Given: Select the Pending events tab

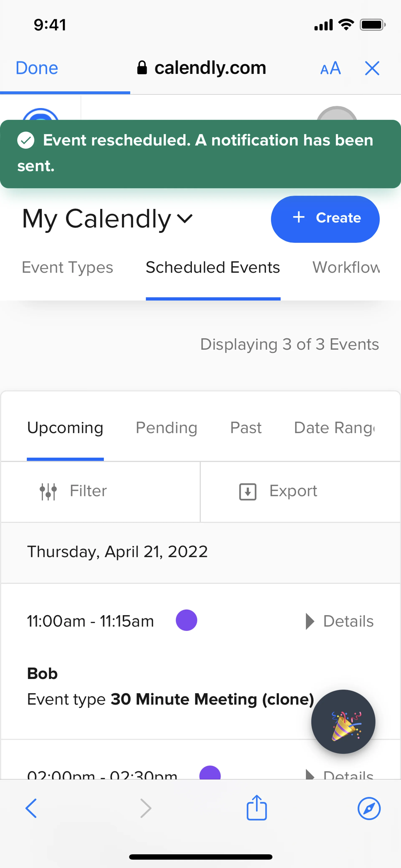Looking at the screenshot, I should 166,428.
